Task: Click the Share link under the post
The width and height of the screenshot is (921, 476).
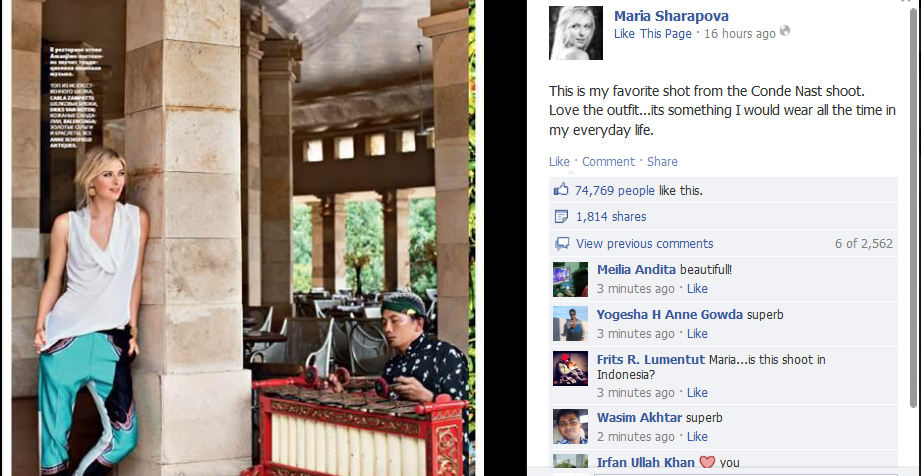Action: click(662, 162)
